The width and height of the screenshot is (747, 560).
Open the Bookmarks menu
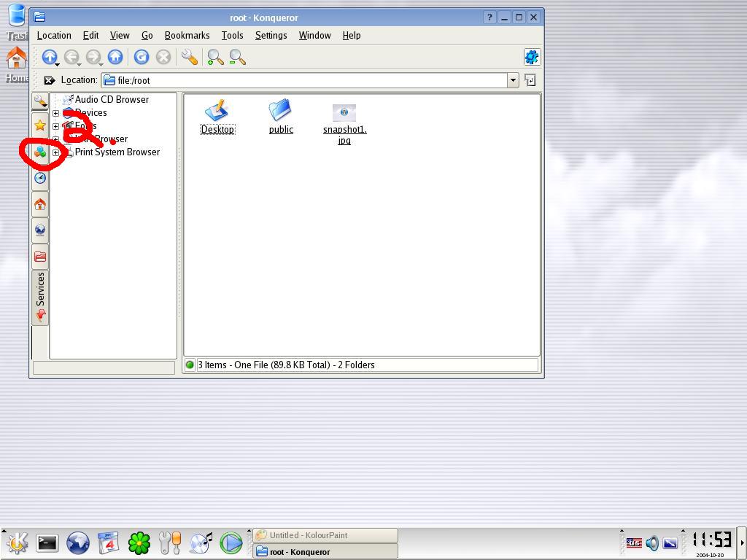click(187, 35)
